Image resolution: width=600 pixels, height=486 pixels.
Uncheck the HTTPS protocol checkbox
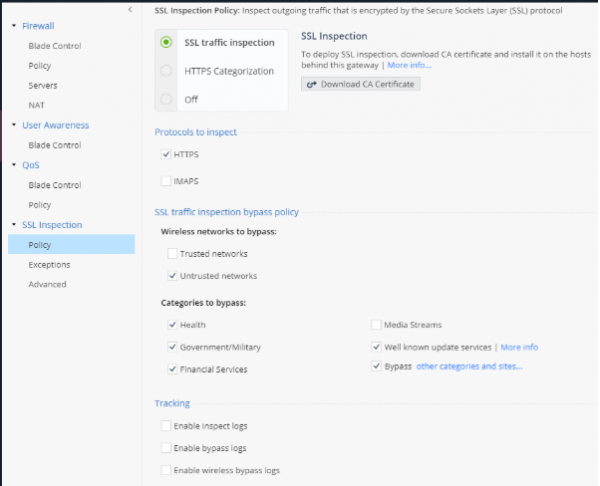(x=166, y=155)
